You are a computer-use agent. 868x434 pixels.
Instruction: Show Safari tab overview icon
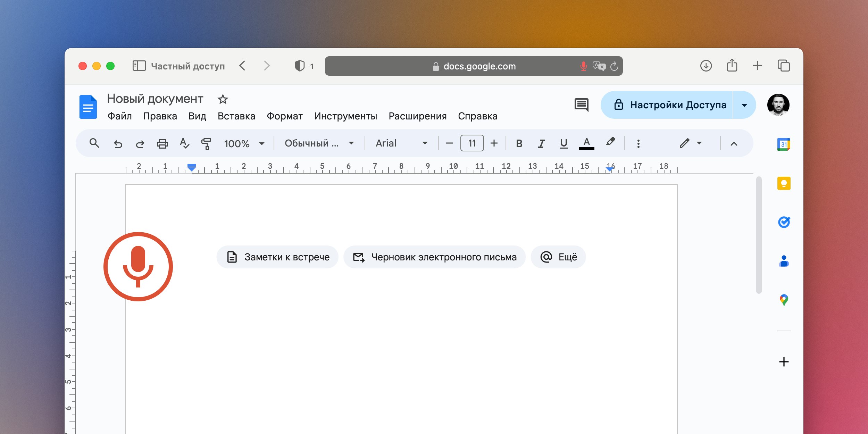pos(784,66)
